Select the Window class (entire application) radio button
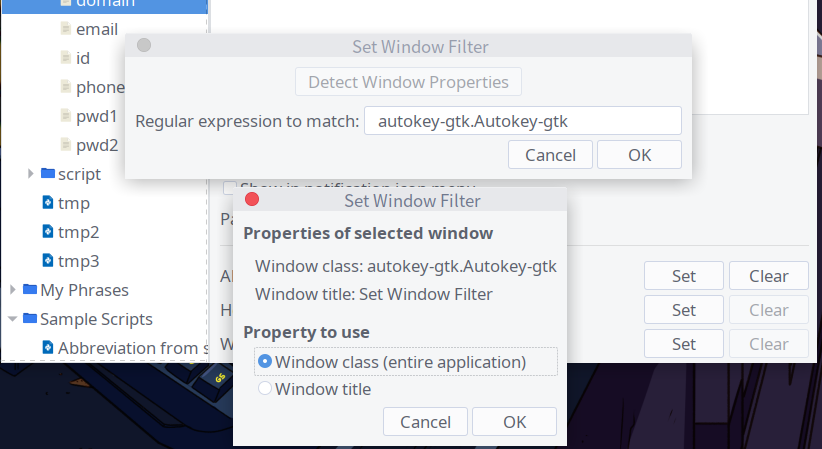Image resolution: width=822 pixels, height=449 pixels. (x=265, y=361)
